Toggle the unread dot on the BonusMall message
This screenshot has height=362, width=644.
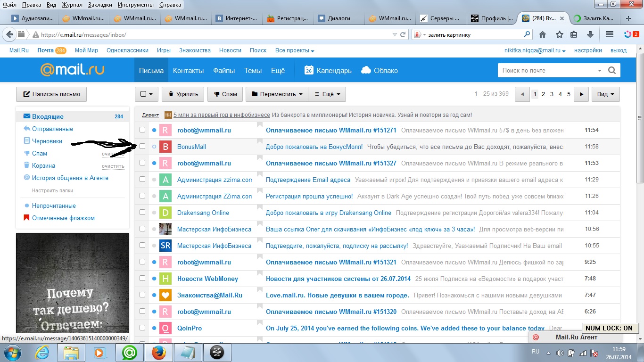(x=154, y=147)
